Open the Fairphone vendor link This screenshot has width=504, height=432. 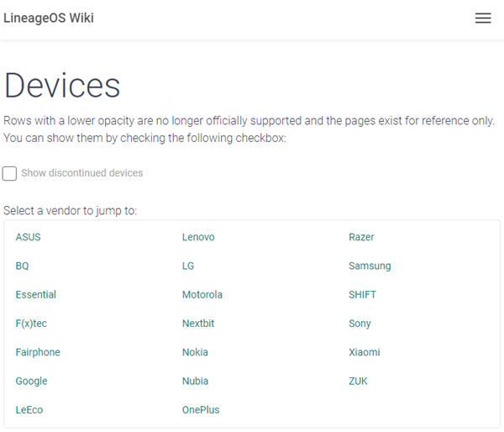pos(38,352)
